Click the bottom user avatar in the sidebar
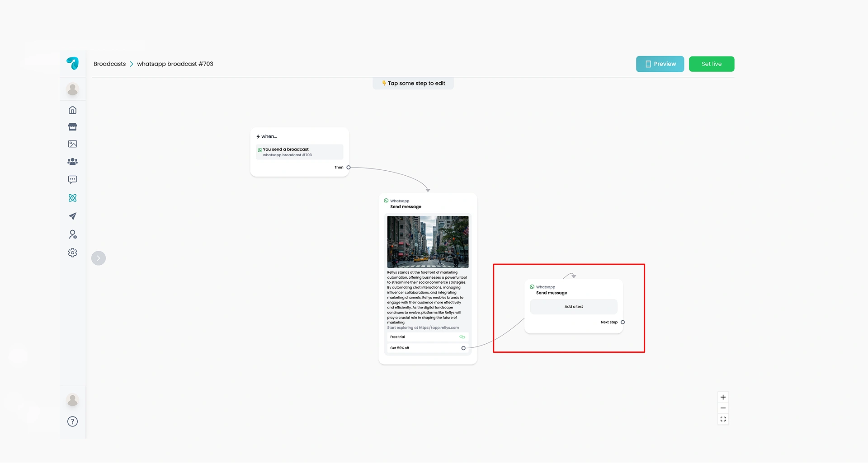 [x=72, y=400]
